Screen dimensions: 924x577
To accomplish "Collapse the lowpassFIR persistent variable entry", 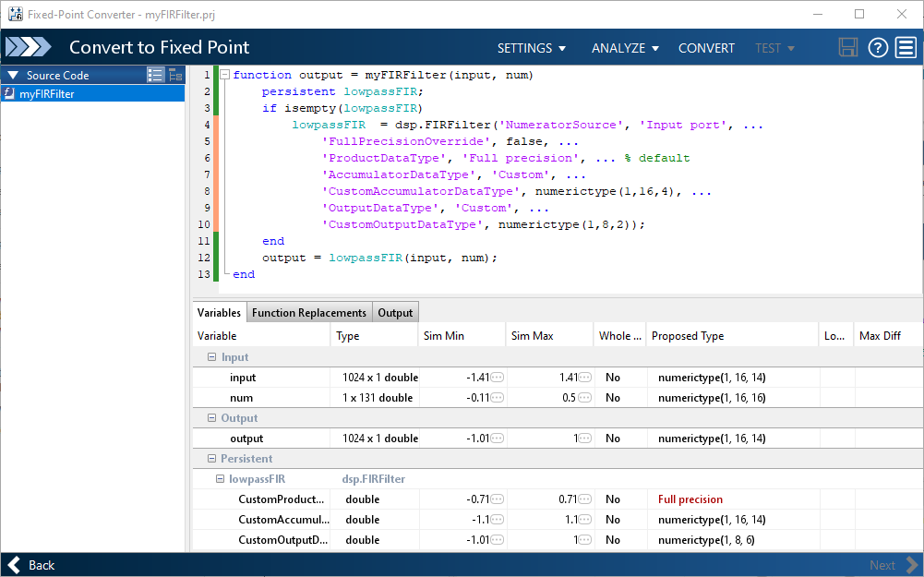I will (x=221, y=478).
